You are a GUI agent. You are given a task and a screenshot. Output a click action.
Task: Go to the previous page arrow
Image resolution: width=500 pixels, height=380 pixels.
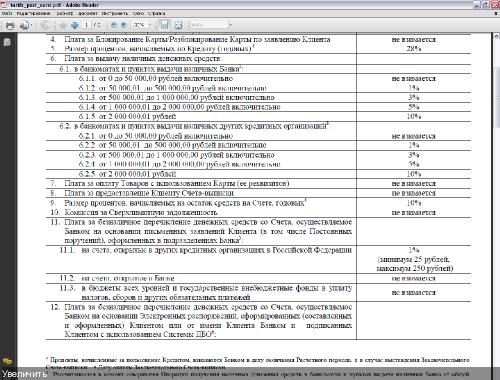click(62, 25)
